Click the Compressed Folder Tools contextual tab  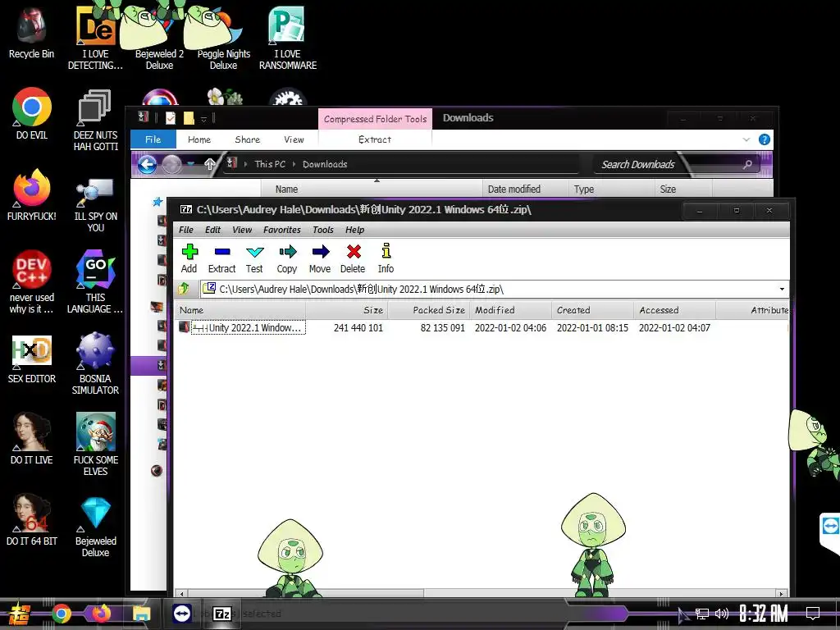pyautogui.click(x=375, y=119)
